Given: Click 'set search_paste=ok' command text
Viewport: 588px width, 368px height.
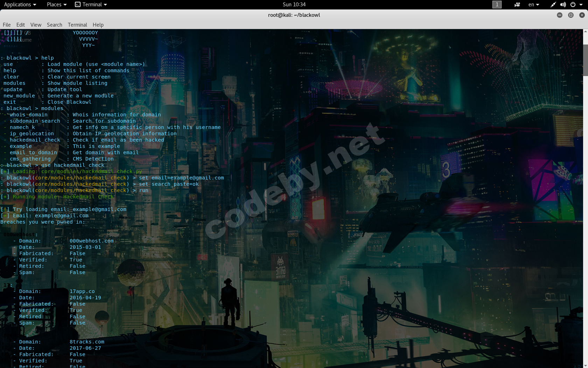Looking at the screenshot, I should tap(169, 184).
